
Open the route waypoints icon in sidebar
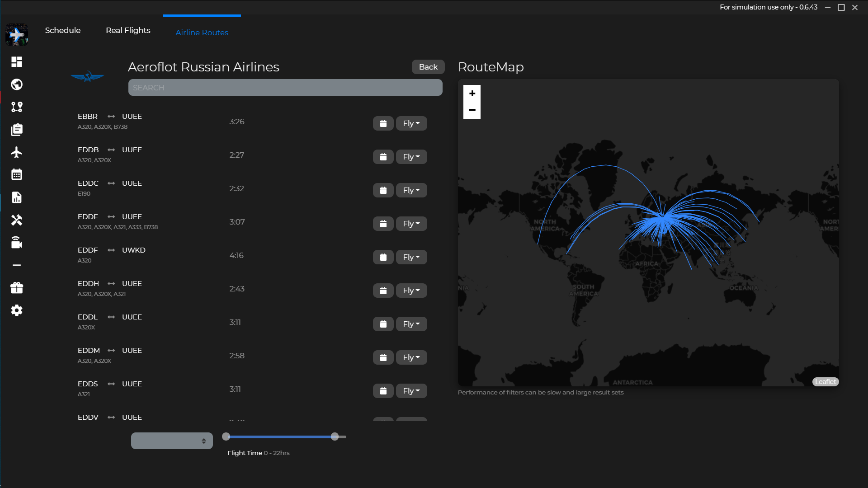[x=17, y=107]
